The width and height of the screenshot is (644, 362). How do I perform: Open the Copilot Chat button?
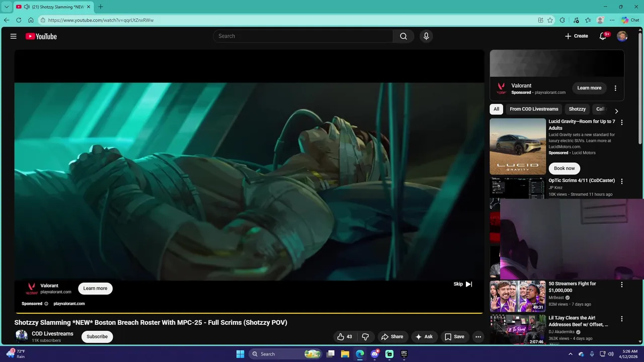point(630,20)
